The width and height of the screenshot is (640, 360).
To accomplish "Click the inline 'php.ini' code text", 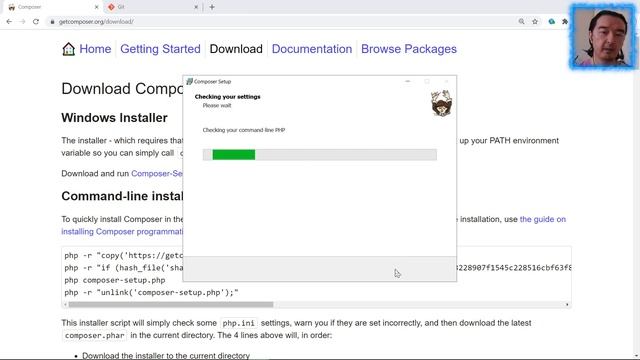I will click(239, 323).
